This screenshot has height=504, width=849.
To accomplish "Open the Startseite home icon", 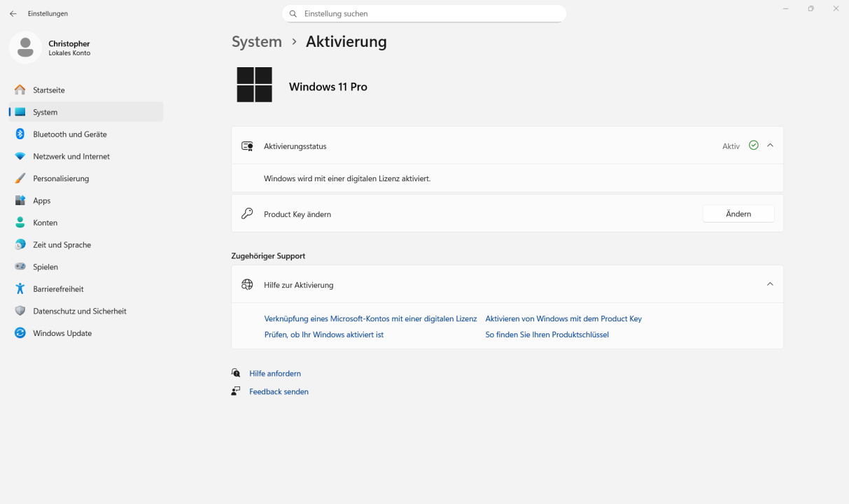I will [x=20, y=90].
